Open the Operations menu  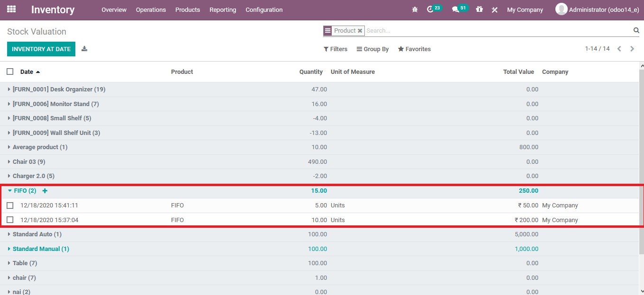(x=151, y=9)
